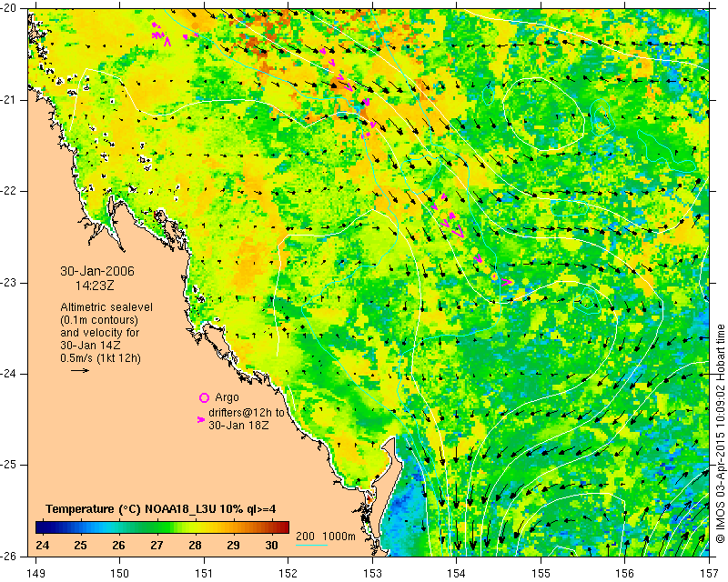
Task: Click the '0.5m/s (1kt 12h)' scale text
Action: tap(100, 358)
